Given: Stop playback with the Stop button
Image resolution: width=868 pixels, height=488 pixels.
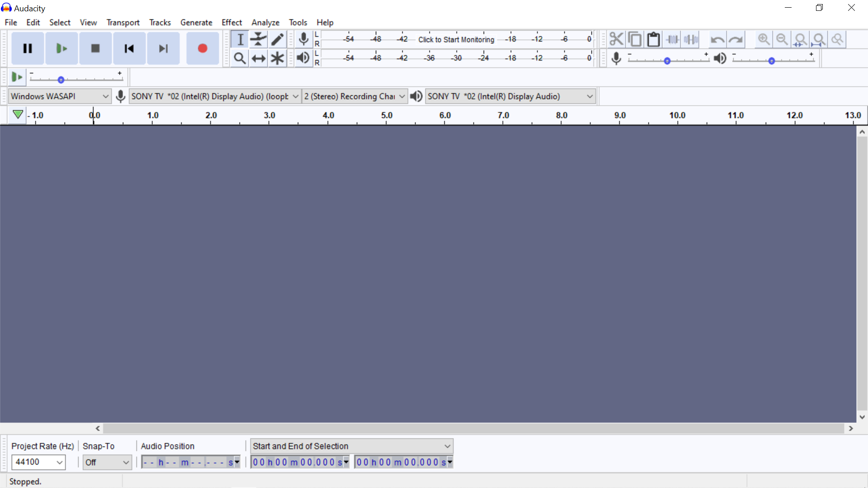Looking at the screenshot, I should [x=95, y=48].
